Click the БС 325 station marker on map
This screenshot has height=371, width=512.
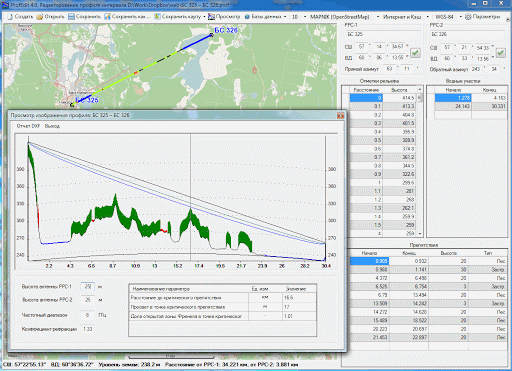pos(72,105)
